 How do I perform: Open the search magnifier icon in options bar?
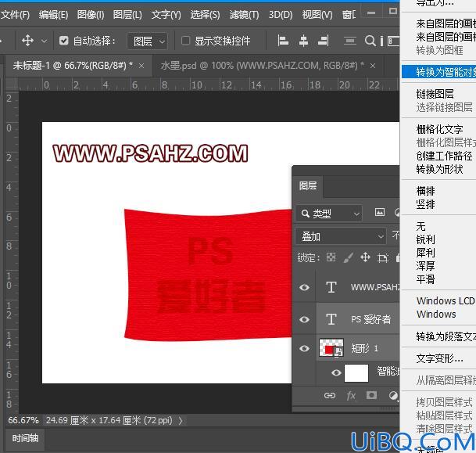click(x=370, y=41)
